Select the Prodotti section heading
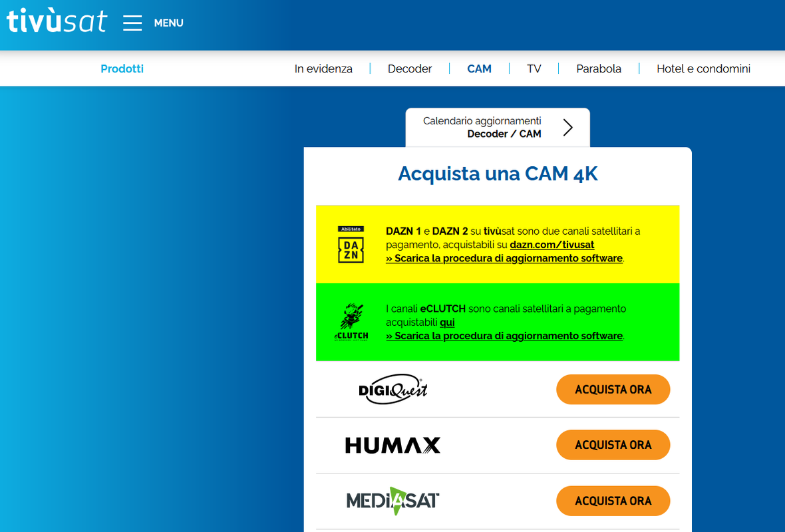The height and width of the screenshot is (532, 785). pyautogui.click(x=122, y=68)
